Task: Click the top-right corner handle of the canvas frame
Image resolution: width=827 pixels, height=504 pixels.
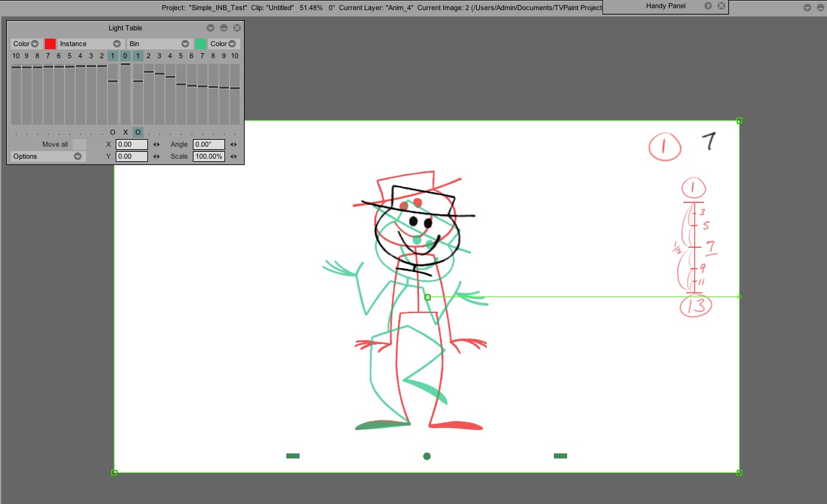Action: pyautogui.click(x=739, y=121)
